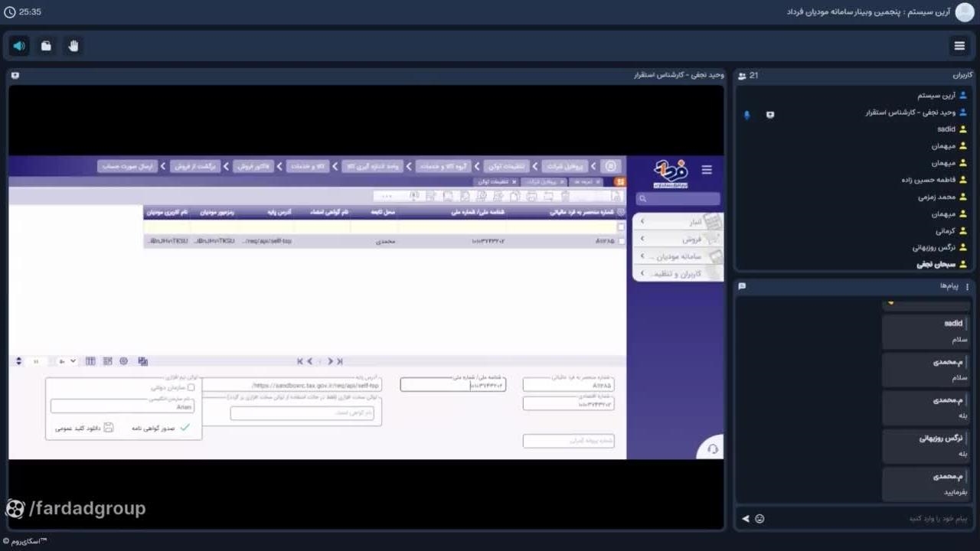Send the chat message arrow icon
This screenshot has height=551, width=980.
(746, 519)
